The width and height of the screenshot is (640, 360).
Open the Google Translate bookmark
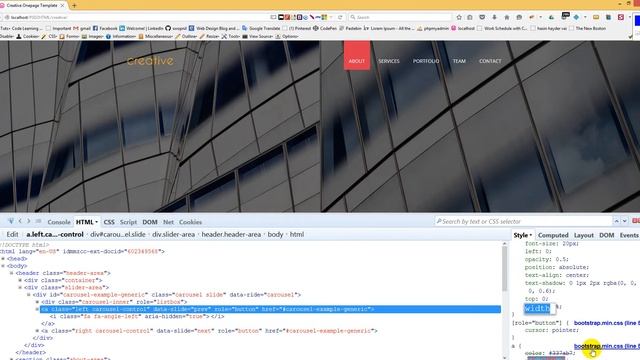pos(261,28)
